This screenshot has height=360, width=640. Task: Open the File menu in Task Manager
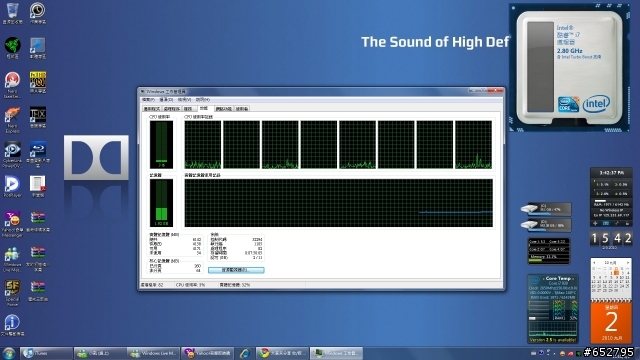(148, 100)
